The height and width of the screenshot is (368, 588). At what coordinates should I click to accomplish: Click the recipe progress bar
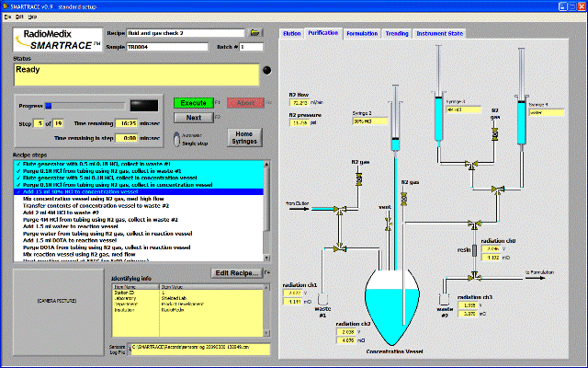85,105
